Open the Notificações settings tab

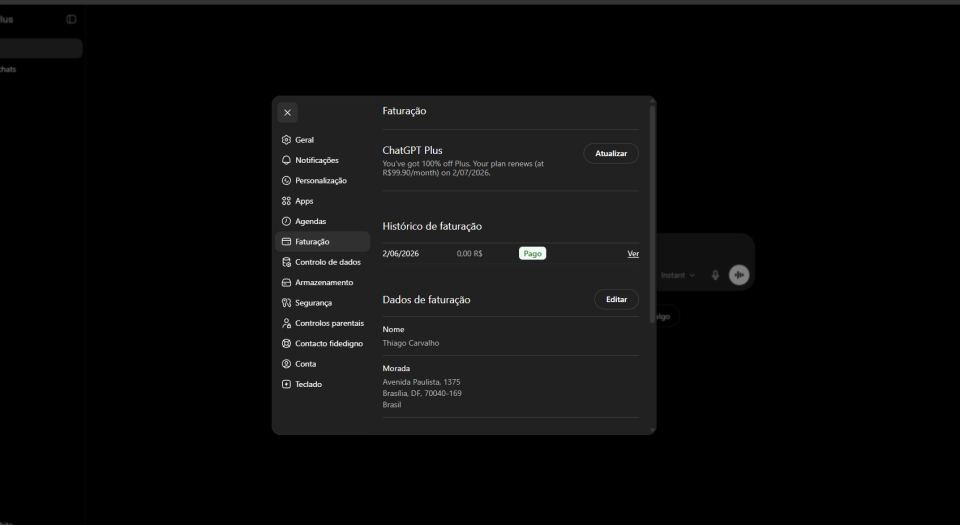[323, 160]
